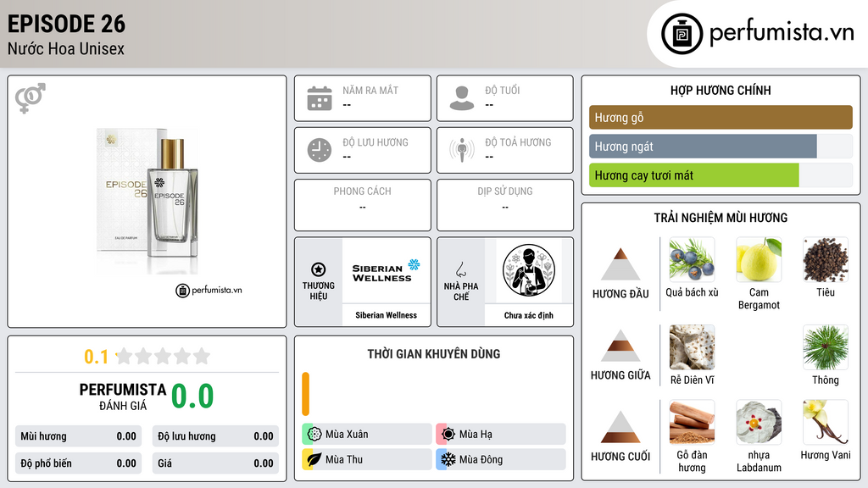Click the Phong cách info card
This screenshot has width=868, height=488.
click(x=363, y=205)
